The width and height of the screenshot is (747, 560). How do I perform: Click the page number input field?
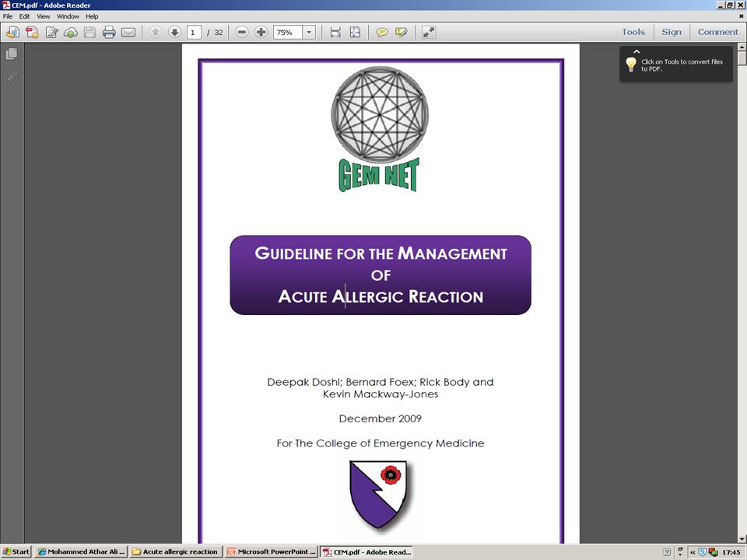click(194, 33)
